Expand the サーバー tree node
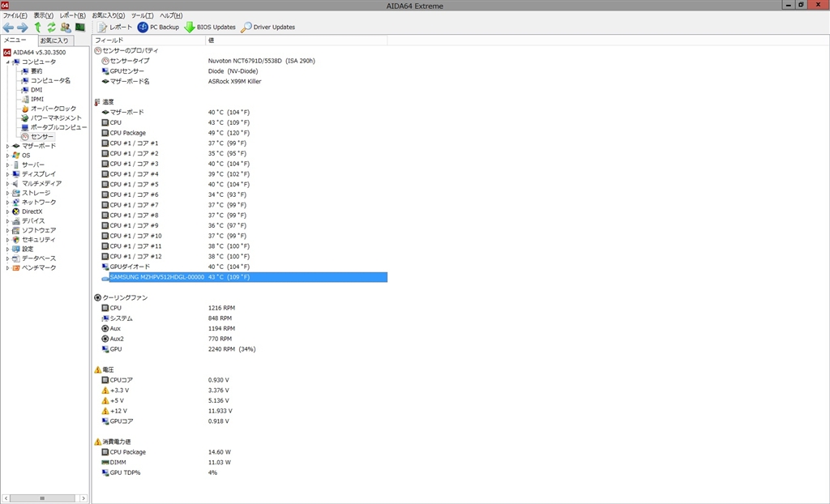830x504 pixels. click(7, 165)
